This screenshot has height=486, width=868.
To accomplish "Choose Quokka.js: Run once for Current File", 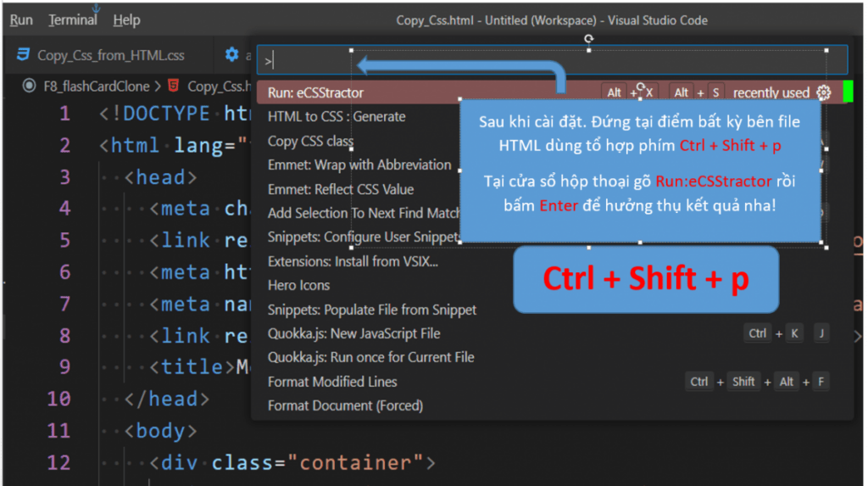I will [x=371, y=357].
